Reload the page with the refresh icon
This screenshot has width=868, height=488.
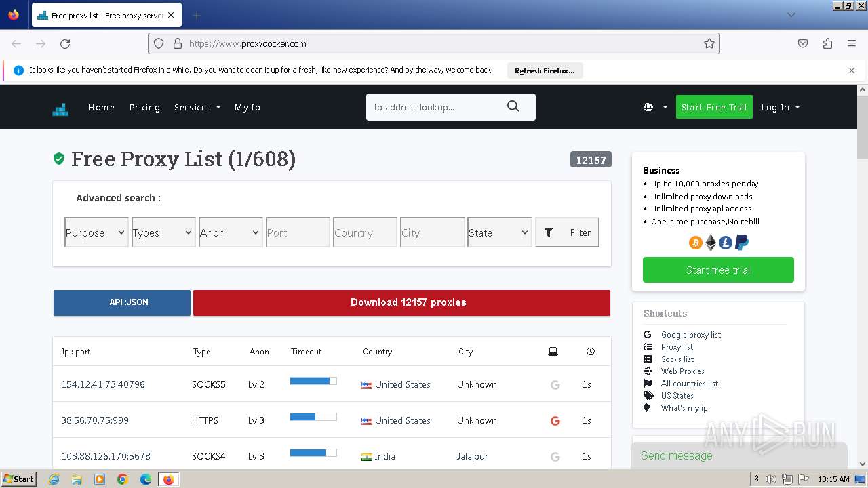pyautogui.click(x=65, y=43)
